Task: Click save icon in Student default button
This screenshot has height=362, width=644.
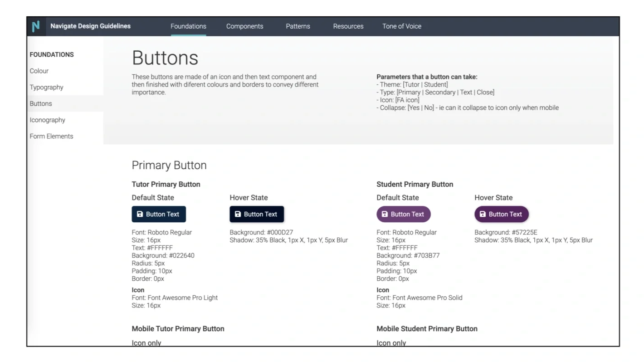Action: click(385, 214)
